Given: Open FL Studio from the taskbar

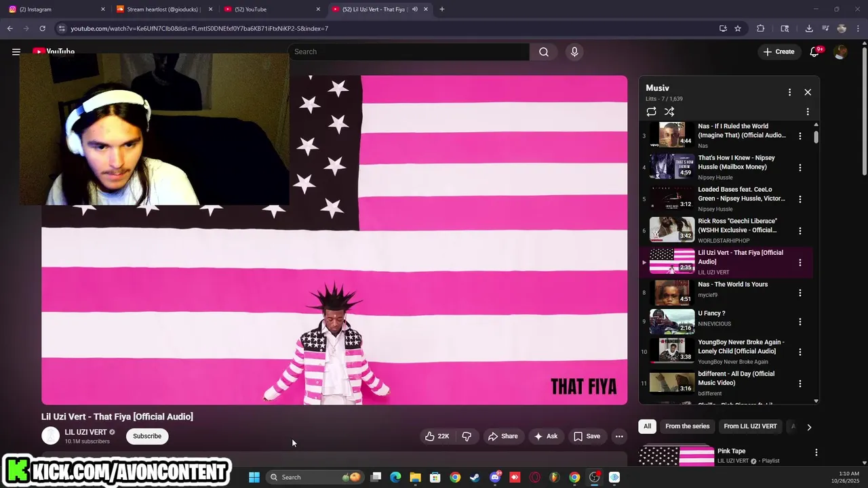Looking at the screenshot, I should (x=554, y=477).
